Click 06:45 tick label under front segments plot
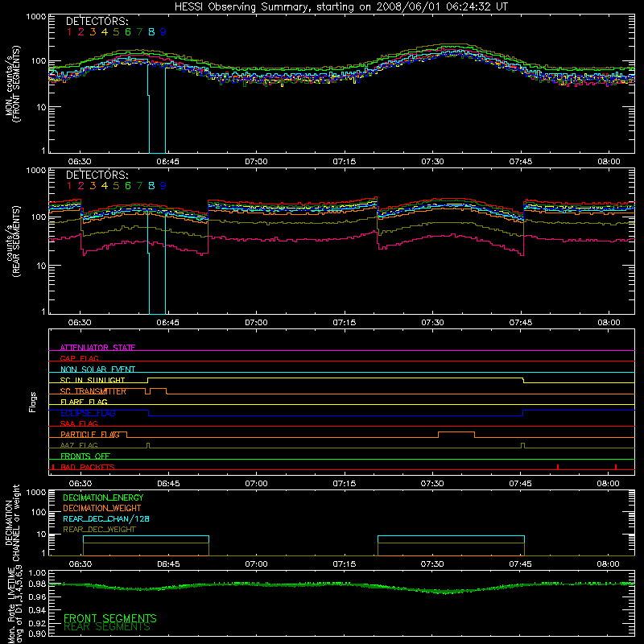The image size is (644, 644). [168, 162]
